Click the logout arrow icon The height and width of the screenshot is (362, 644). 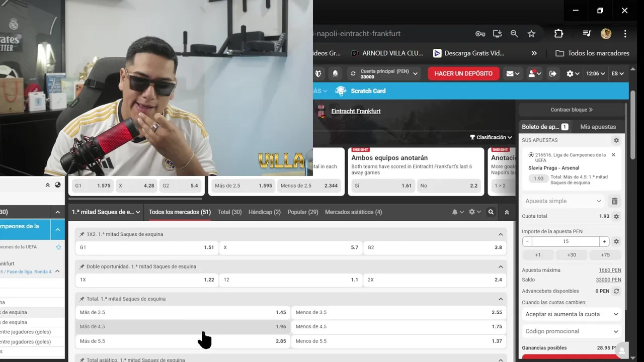coord(552,73)
